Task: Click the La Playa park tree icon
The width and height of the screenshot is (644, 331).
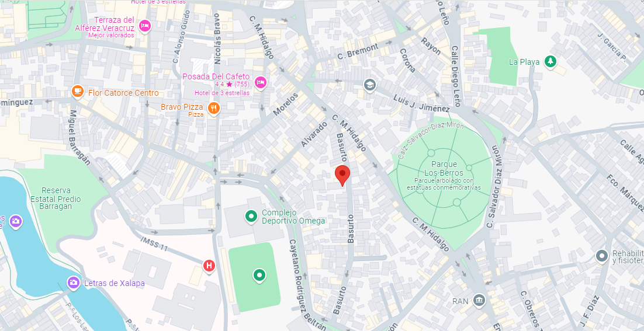Action: click(x=550, y=62)
